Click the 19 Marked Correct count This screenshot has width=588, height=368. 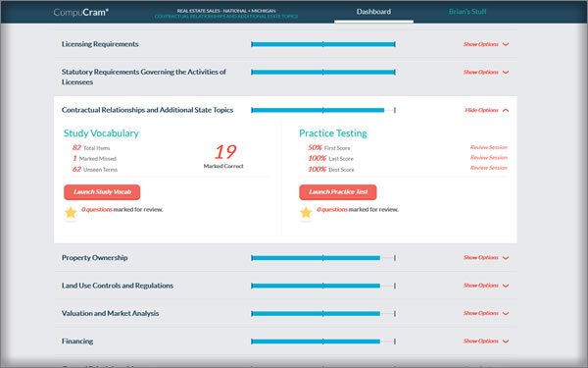223,156
